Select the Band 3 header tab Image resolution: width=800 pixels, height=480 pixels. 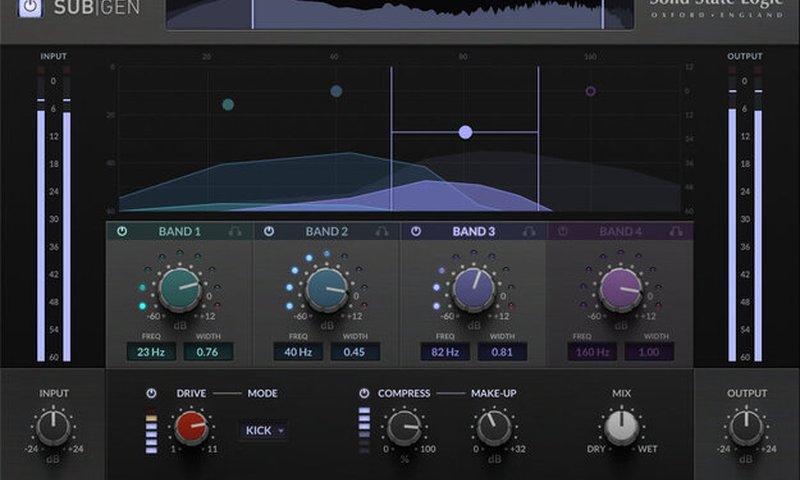[x=473, y=231]
